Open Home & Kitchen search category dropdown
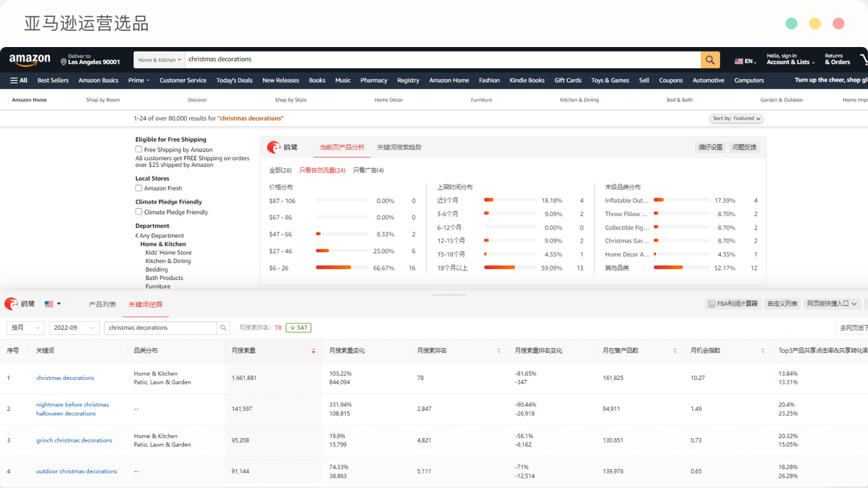 click(160, 60)
